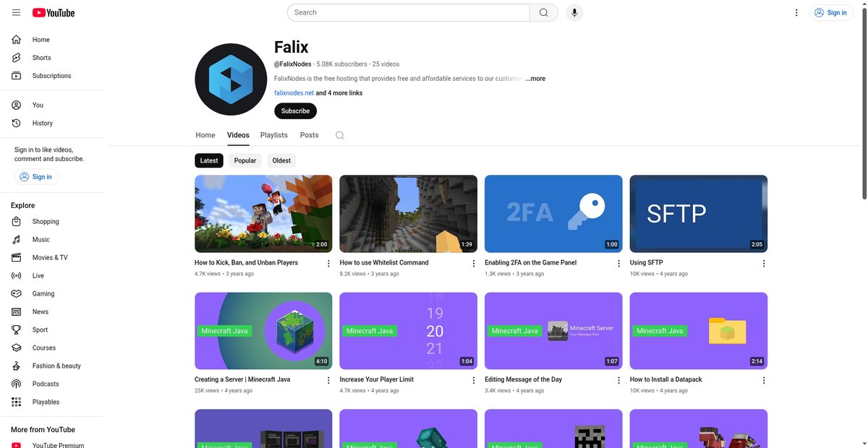
Task: Open the Whitelist Command video thumbnail
Action: pyautogui.click(x=408, y=214)
